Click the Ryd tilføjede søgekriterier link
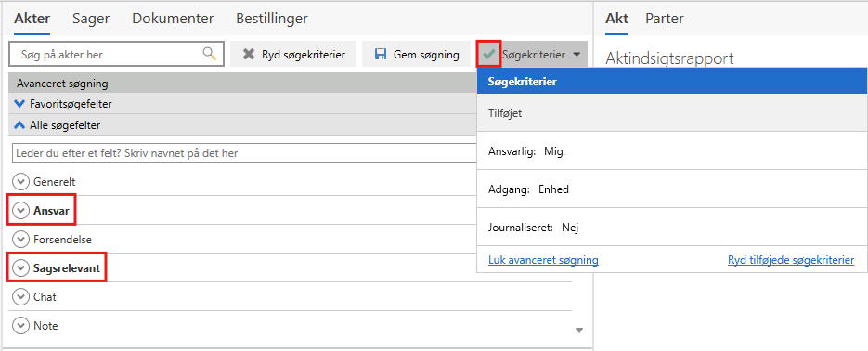This screenshot has height=351, width=868. click(791, 260)
